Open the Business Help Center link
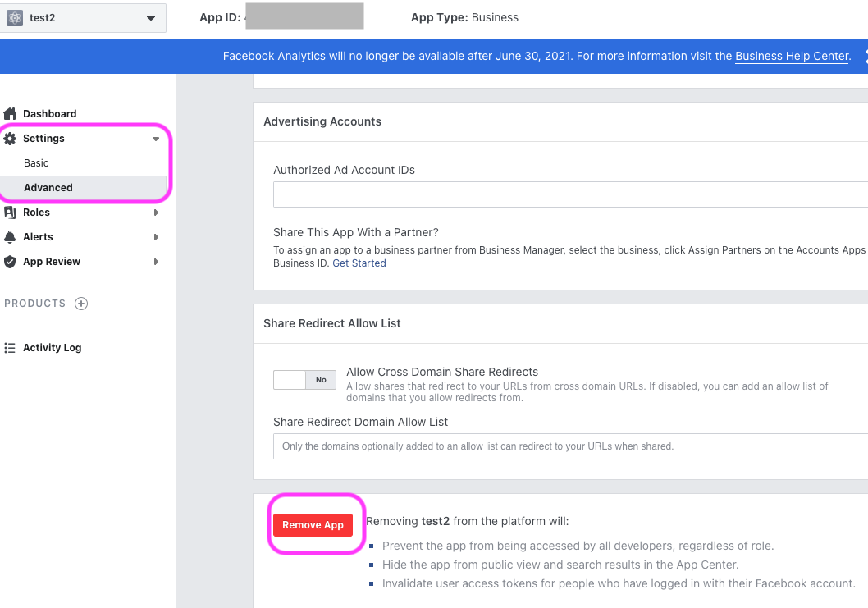Viewport: 868px width, 608px height. [x=792, y=56]
